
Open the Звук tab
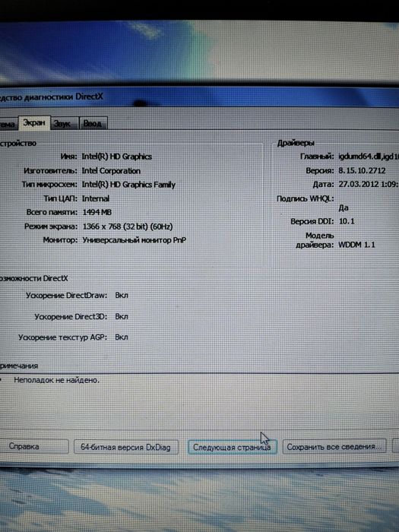[65, 123]
